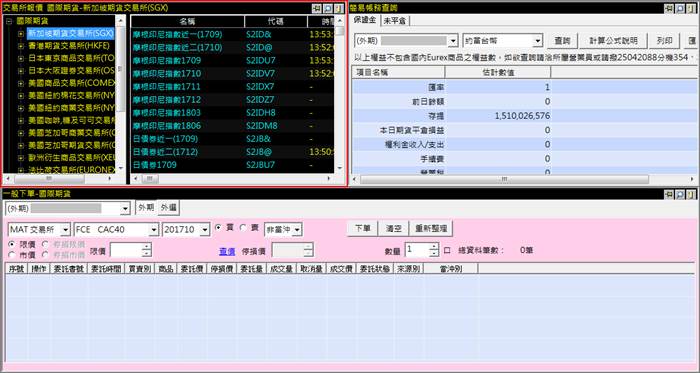Viewport: 700px width, 373px height.
Task: Pin the exchange quotes panel (交易所報價)
Action: point(317,8)
